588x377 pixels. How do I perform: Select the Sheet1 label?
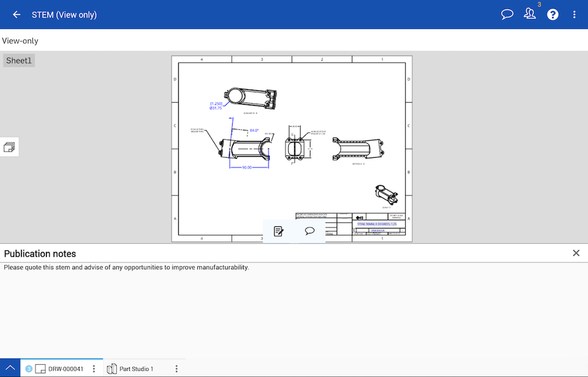coord(19,61)
